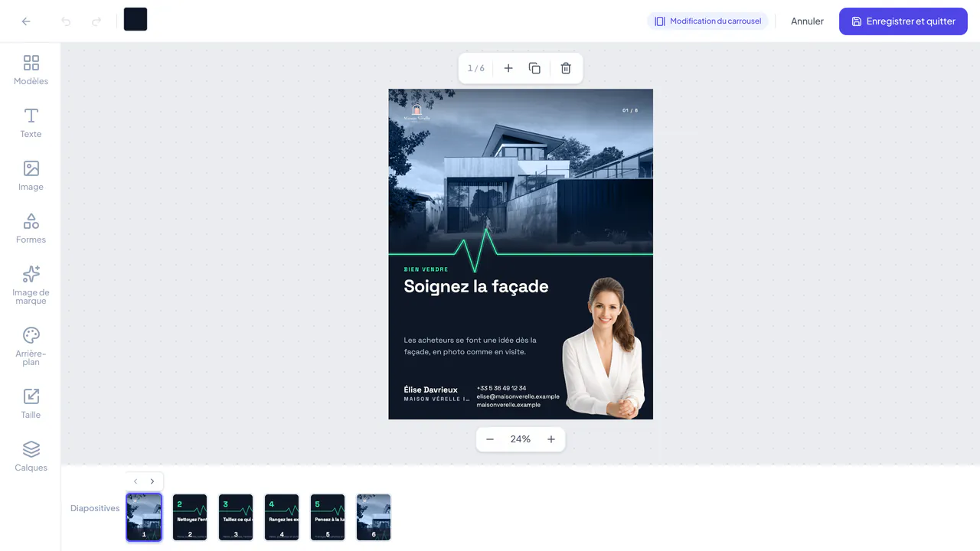This screenshot has height=551, width=980.
Task: Select slide thumbnail 3
Action: click(236, 517)
